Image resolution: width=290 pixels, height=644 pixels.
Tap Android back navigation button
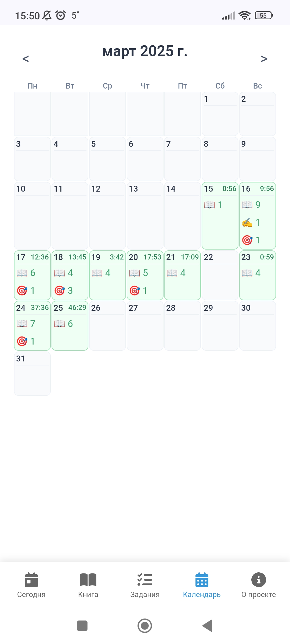(x=207, y=626)
